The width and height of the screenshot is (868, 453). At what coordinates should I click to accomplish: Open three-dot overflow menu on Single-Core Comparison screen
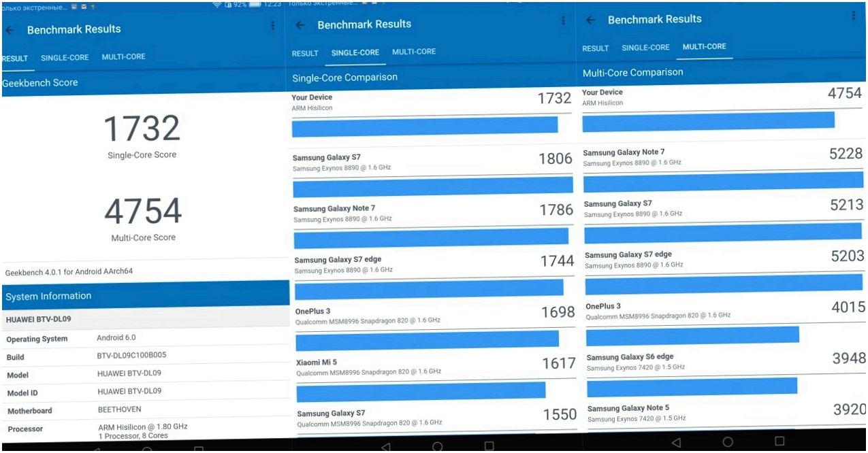click(563, 21)
